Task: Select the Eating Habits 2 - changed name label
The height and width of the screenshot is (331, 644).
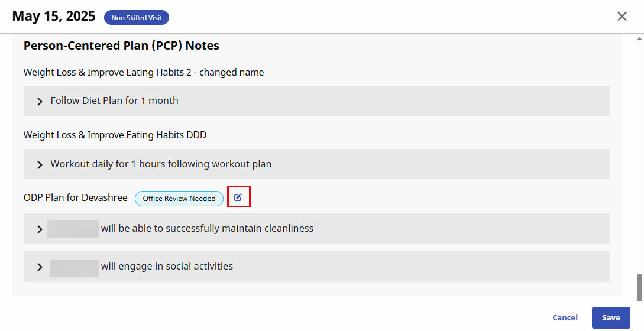Action: pyautogui.click(x=144, y=72)
